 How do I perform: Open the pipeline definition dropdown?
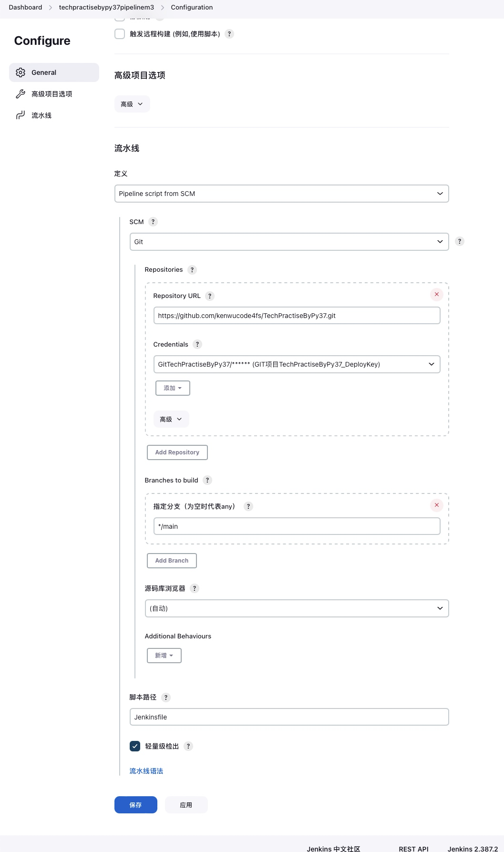[x=281, y=194]
